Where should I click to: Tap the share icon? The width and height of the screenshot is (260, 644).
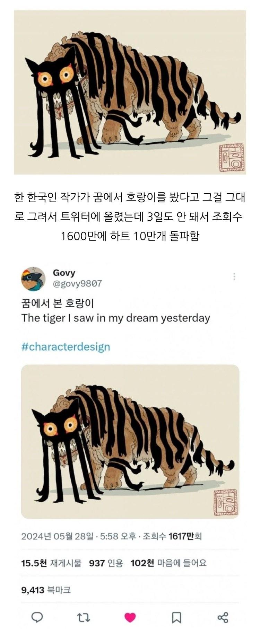click(223, 617)
